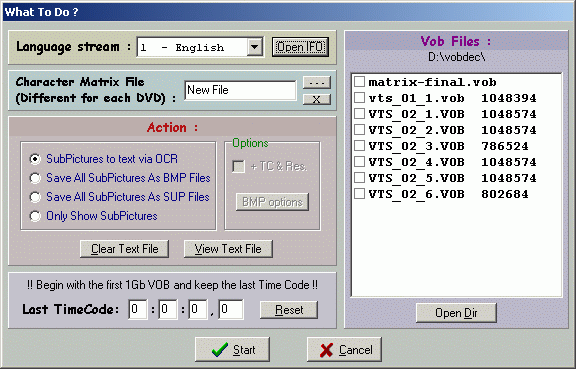Viewport: 576px width, 369px height.
Task: Check the VTS_02_2.VOB checkbox
Action: coord(359,130)
